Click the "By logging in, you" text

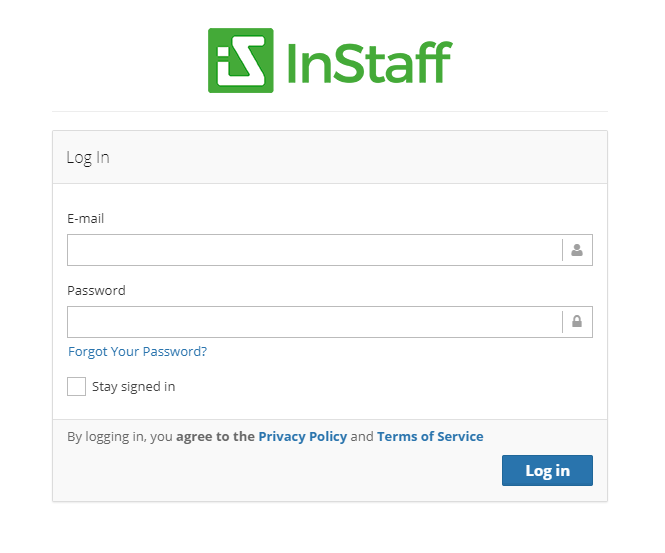(120, 436)
